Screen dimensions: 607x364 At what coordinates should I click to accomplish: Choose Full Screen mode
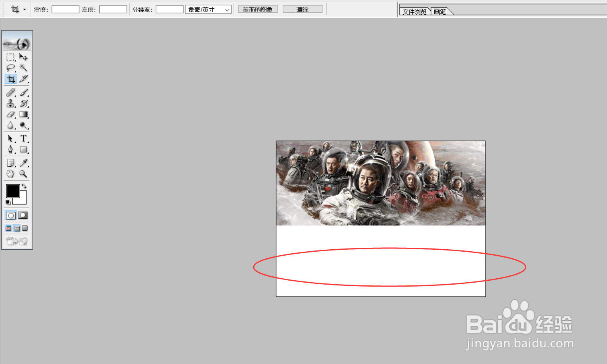point(25,228)
